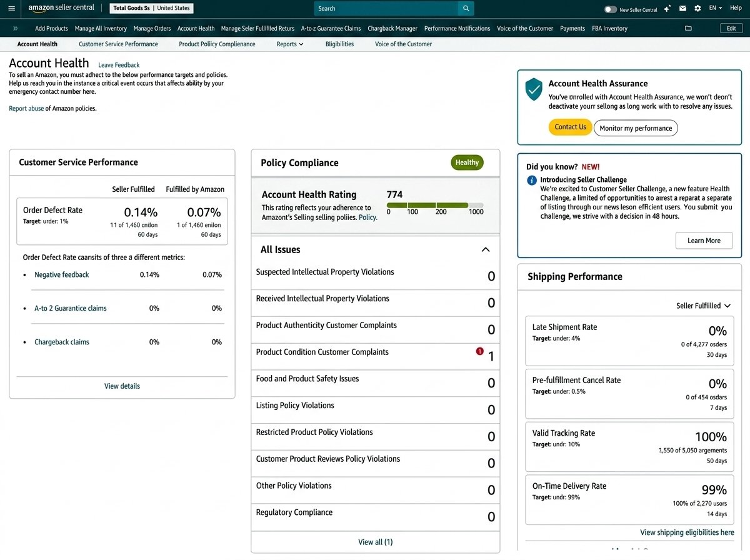The image size is (750, 560).
Task: Click the green Healthy status badge
Action: pos(467,162)
